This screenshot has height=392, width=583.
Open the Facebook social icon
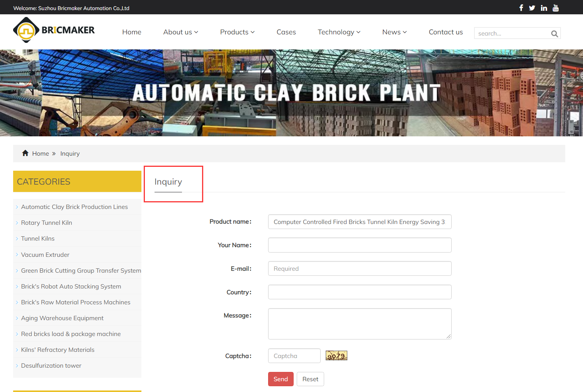pyautogui.click(x=521, y=8)
